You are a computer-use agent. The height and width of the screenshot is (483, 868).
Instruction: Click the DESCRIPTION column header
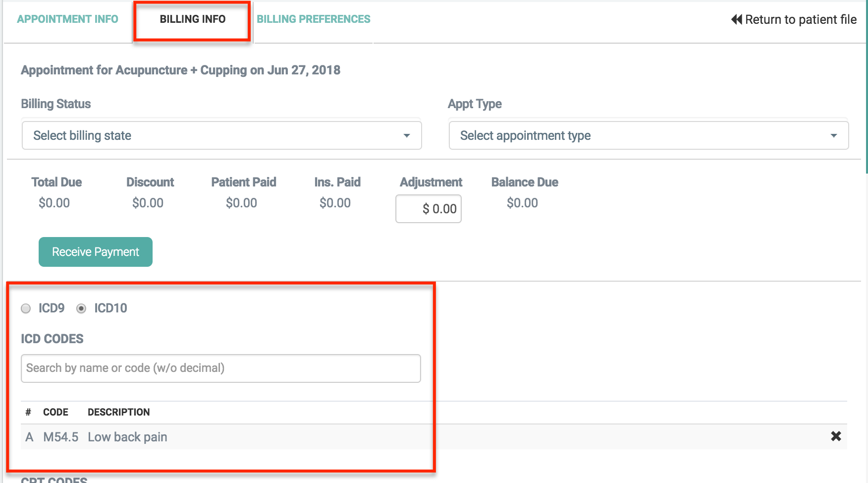(118, 412)
